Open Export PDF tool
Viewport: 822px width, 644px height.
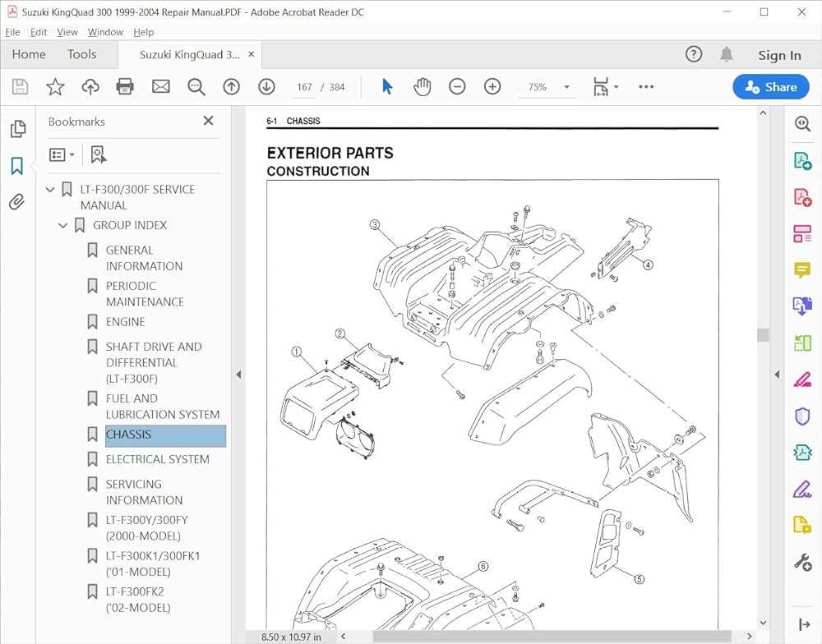click(x=802, y=160)
